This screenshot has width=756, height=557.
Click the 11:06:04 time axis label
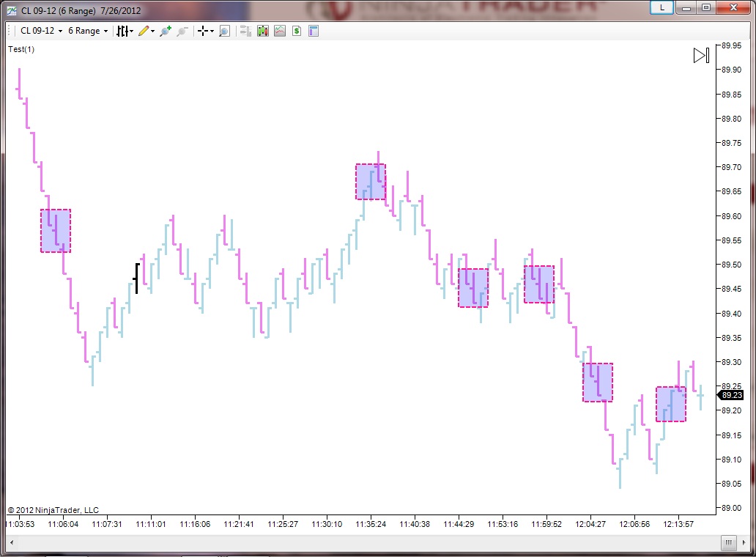tap(63, 524)
